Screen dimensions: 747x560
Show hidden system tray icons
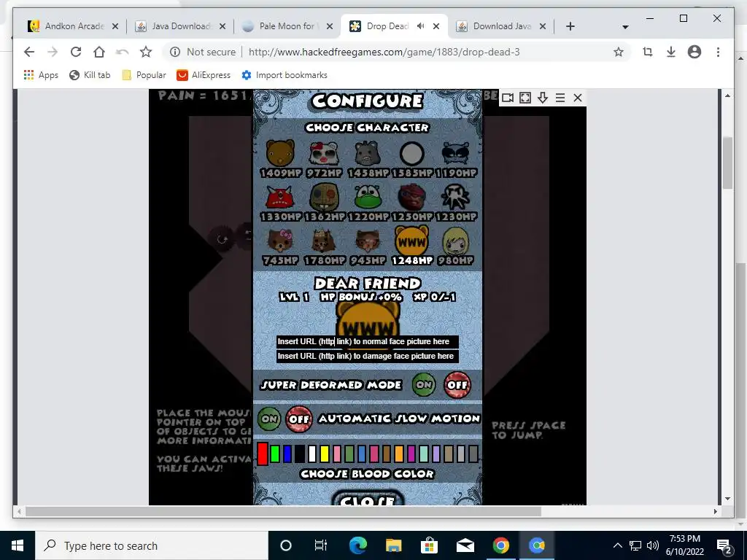[x=617, y=545]
